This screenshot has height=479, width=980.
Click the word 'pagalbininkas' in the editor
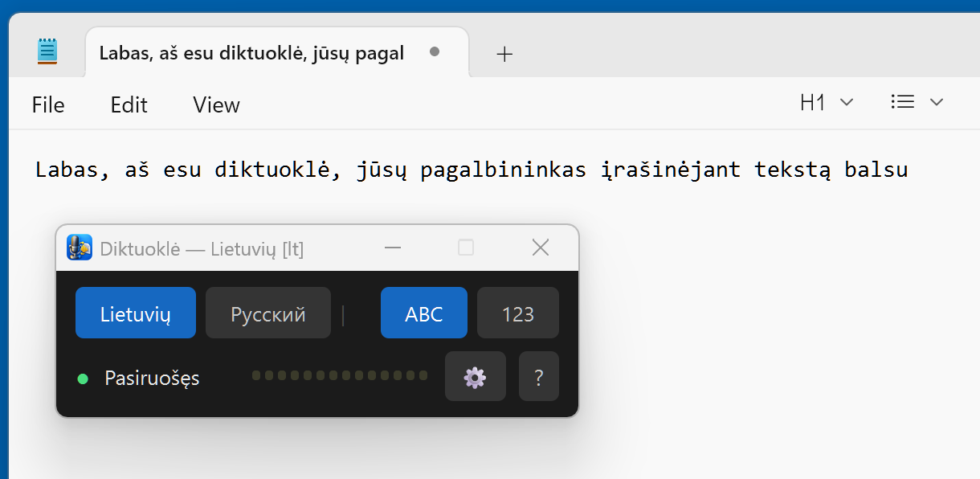pyautogui.click(x=503, y=170)
